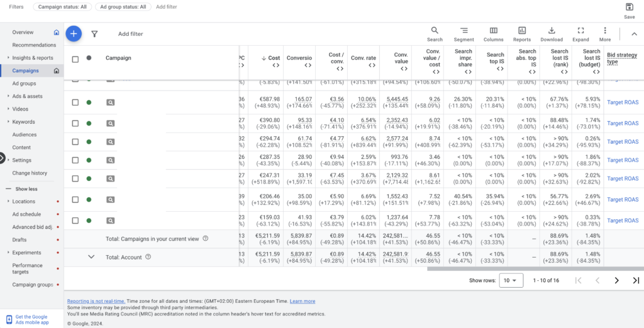Click the home icon beside Campaigns
Viewport: 644px width, 328px height.
point(56,70)
